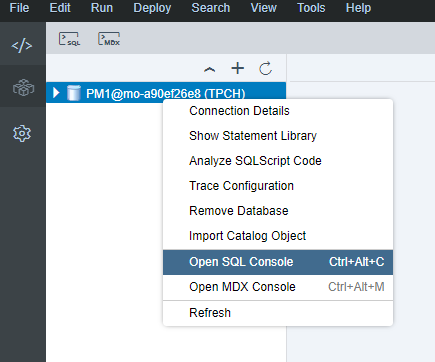Select Open MDX Console entry

278,287
